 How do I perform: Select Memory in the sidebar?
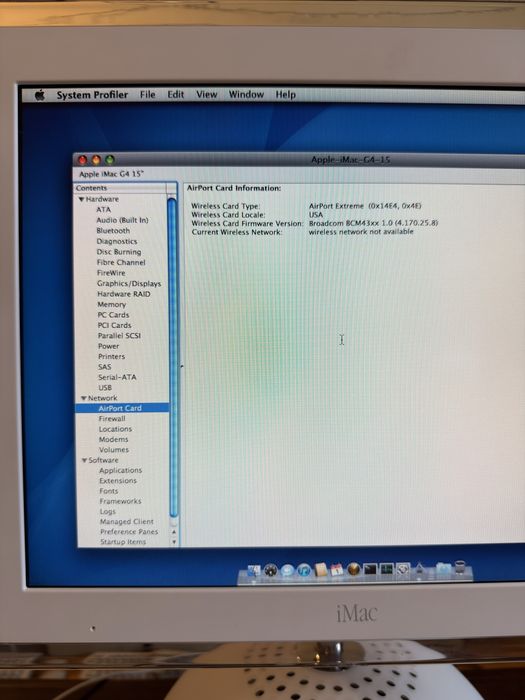point(112,304)
